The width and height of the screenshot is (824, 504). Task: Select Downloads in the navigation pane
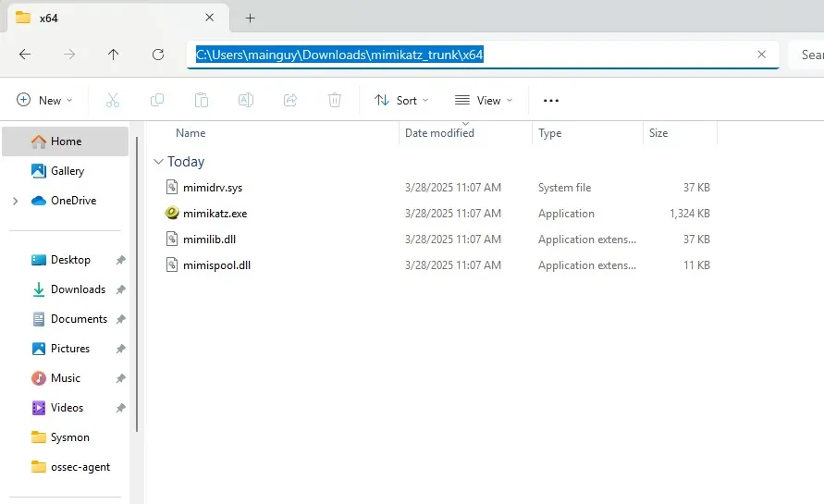tap(78, 289)
